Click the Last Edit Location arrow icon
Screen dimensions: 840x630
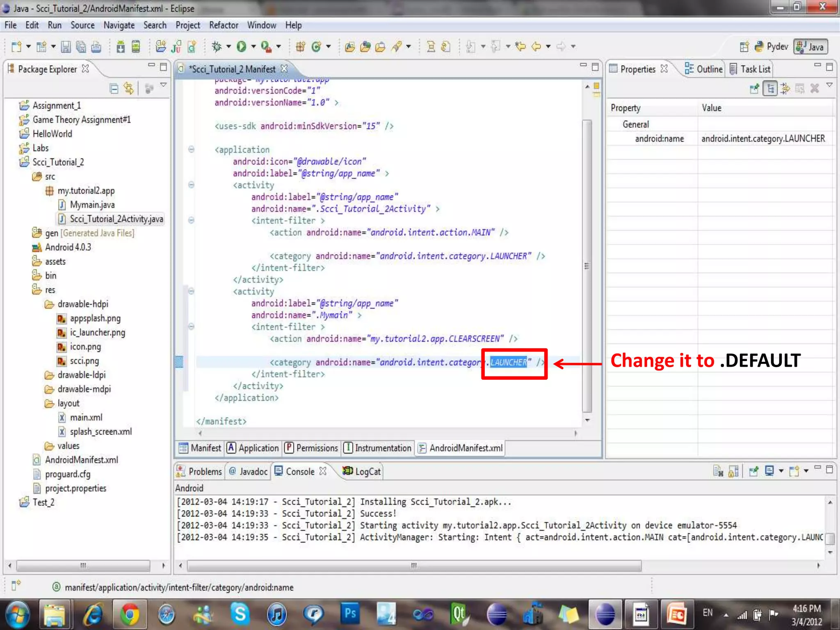(x=520, y=46)
